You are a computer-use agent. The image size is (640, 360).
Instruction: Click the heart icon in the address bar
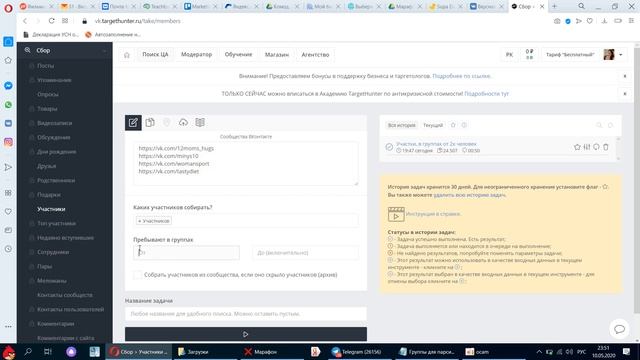coord(589,21)
